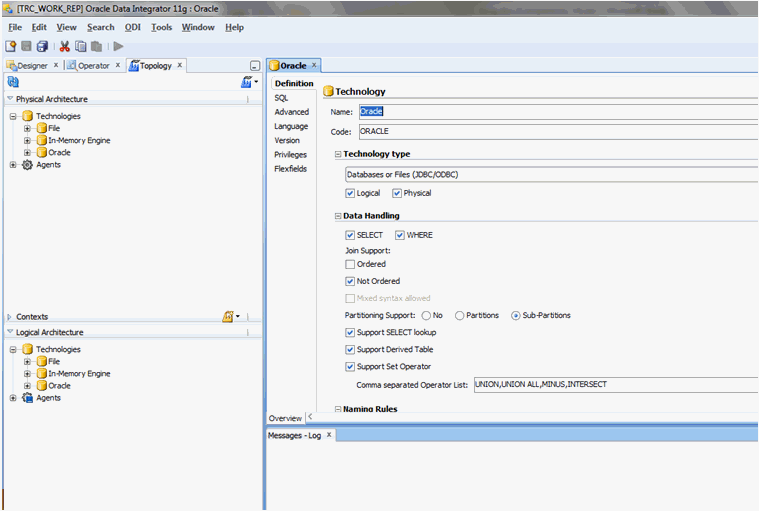Image resolution: width=759 pixels, height=511 pixels.
Task: Click the technology Name input field
Action: point(558,112)
